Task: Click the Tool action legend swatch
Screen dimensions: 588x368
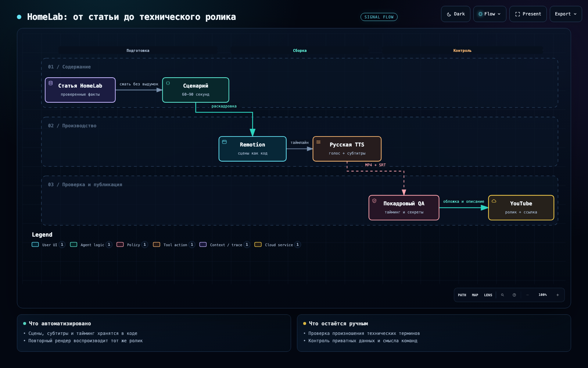Action: tap(157, 244)
